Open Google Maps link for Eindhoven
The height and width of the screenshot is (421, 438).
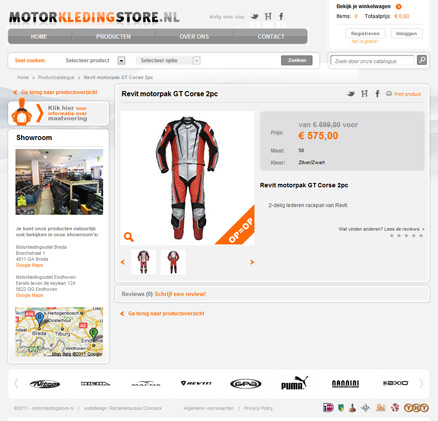(29, 295)
